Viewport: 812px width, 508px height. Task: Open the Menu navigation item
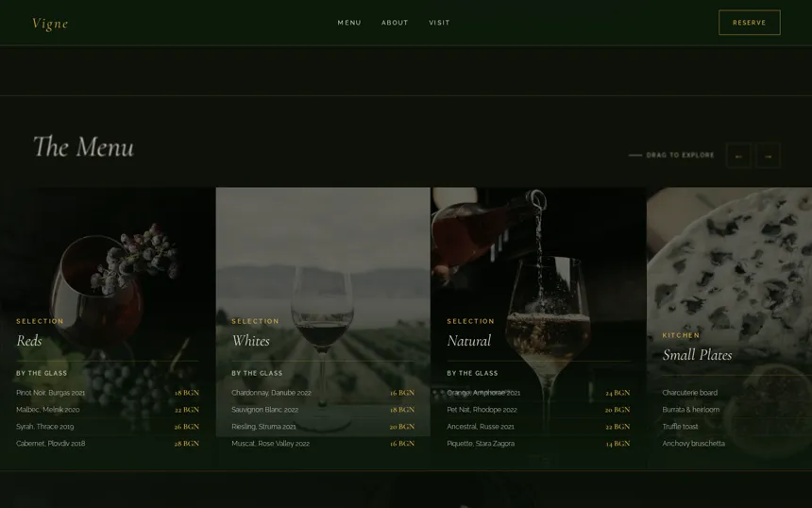pos(349,23)
